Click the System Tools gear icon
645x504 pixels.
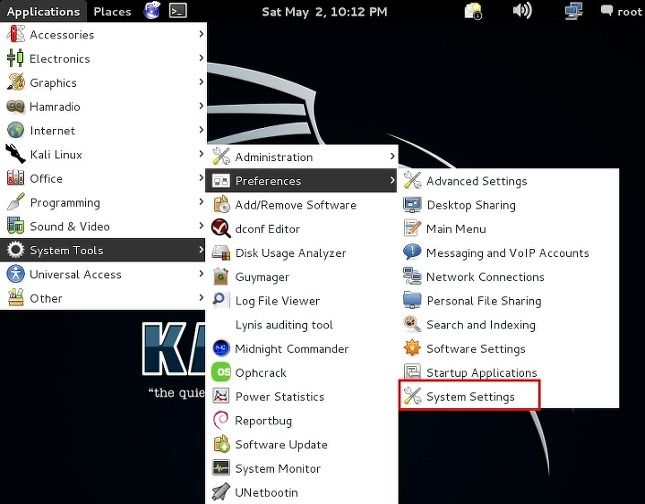tap(16, 250)
